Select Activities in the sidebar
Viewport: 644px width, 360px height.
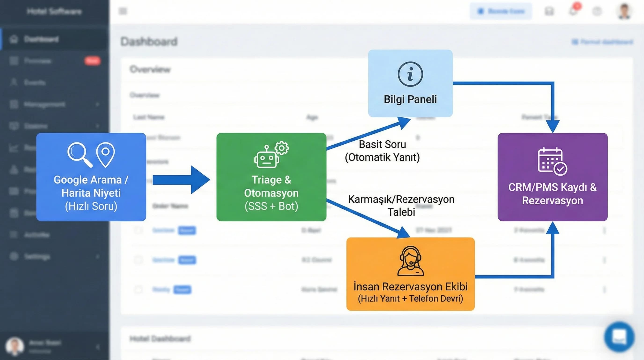click(37, 235)
